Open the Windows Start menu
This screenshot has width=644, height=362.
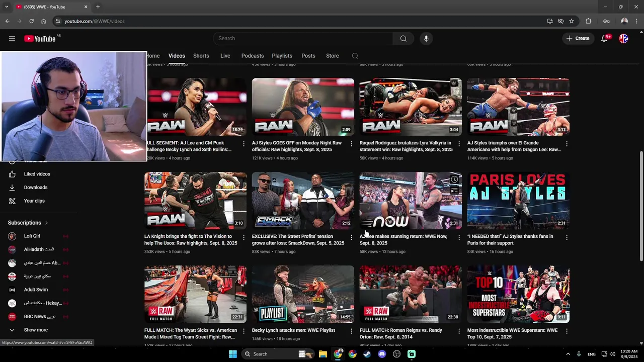pyautogui.click(x=233, y=354)
